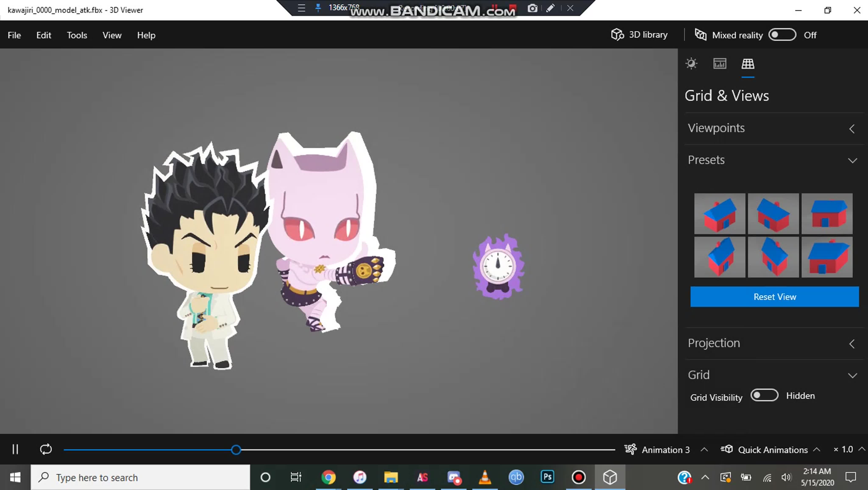Click the Reset View button

click(x=774, y=297)
